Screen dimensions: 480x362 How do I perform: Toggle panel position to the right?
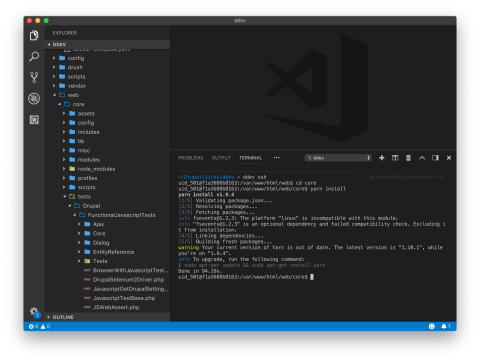[x=435, y=158]
